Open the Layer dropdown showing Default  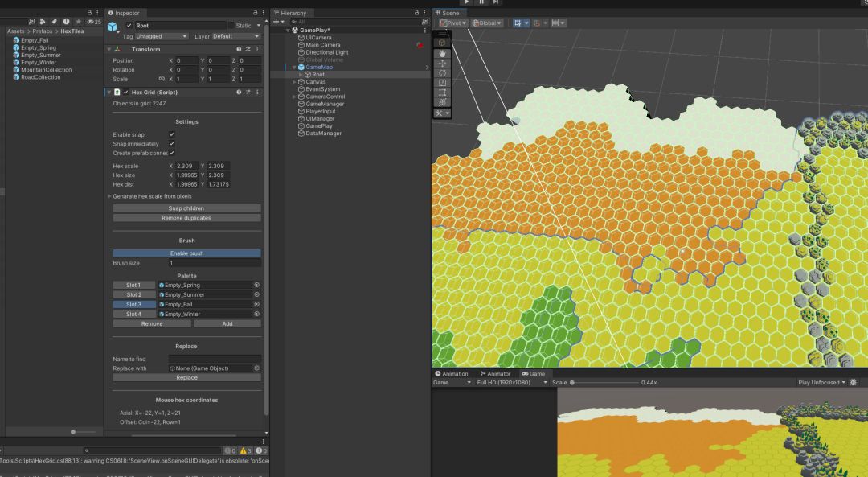235,36
